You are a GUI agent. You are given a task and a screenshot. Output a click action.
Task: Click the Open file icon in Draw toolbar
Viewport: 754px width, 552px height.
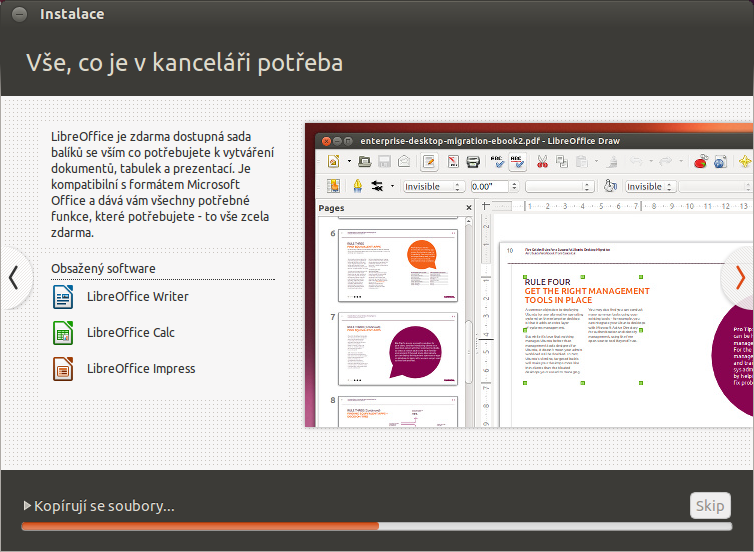coord(364,162)
